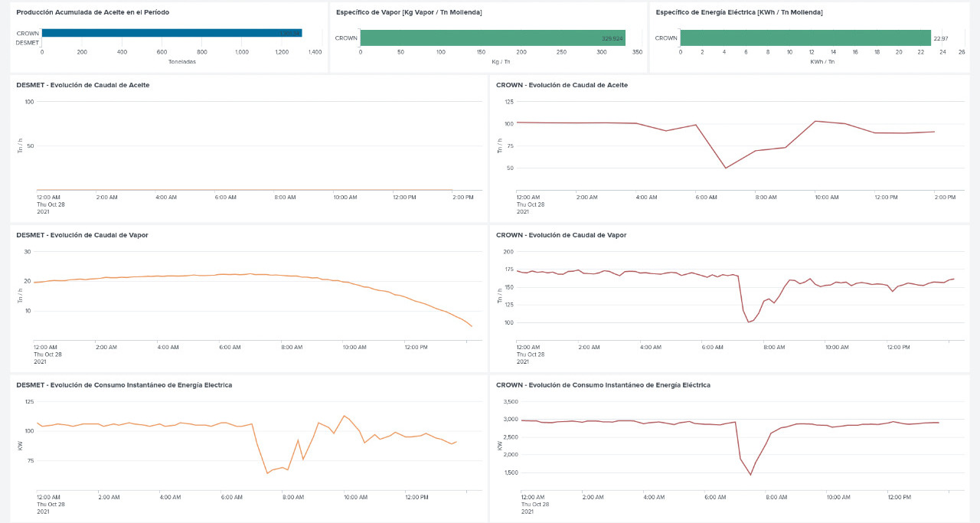
Task: Click the 6:00 AM tick in CROWN vapor chart
Action: coord(712,347)
